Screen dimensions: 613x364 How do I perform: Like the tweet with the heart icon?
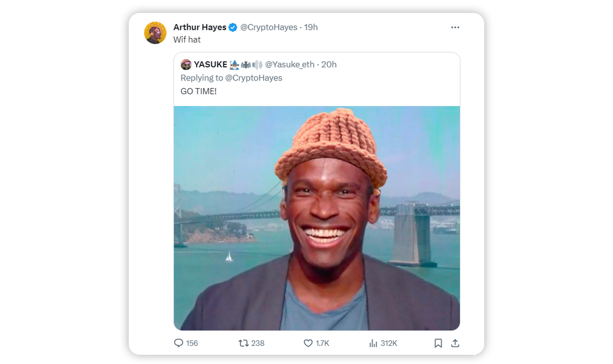click(x=308, y=343)
